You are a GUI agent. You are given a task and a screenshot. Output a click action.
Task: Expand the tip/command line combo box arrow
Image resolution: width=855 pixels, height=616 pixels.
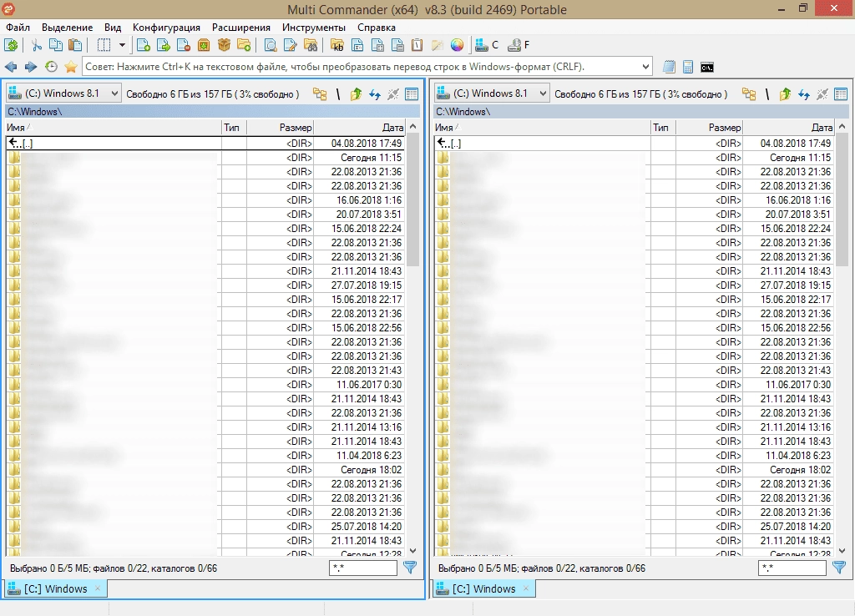tap(645, 67)
